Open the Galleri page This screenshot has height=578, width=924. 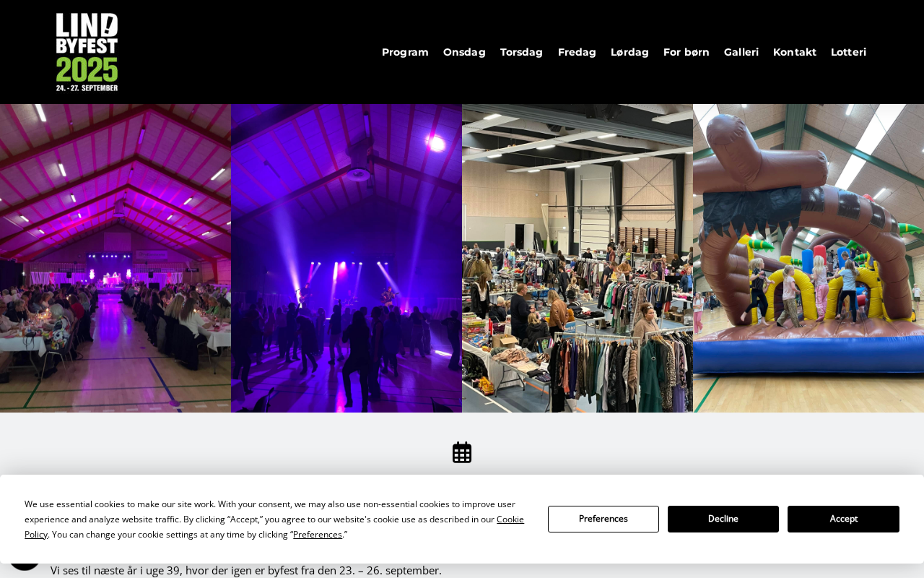pos(741,52)
